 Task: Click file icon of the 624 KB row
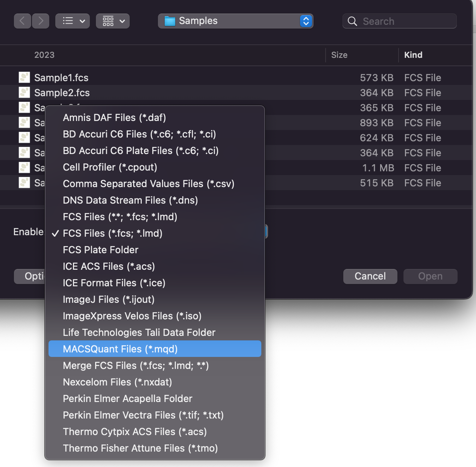coord(24,138)
